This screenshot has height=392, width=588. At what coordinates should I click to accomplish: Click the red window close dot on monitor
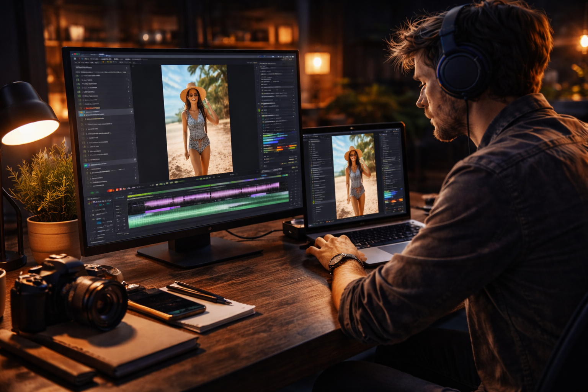click(74, 54)
